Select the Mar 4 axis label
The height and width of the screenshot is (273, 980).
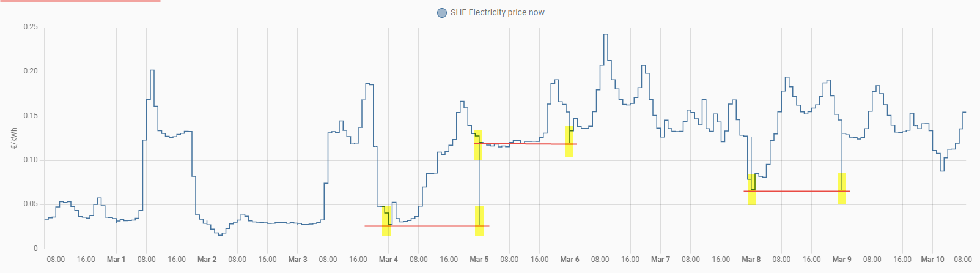point(388,260)
